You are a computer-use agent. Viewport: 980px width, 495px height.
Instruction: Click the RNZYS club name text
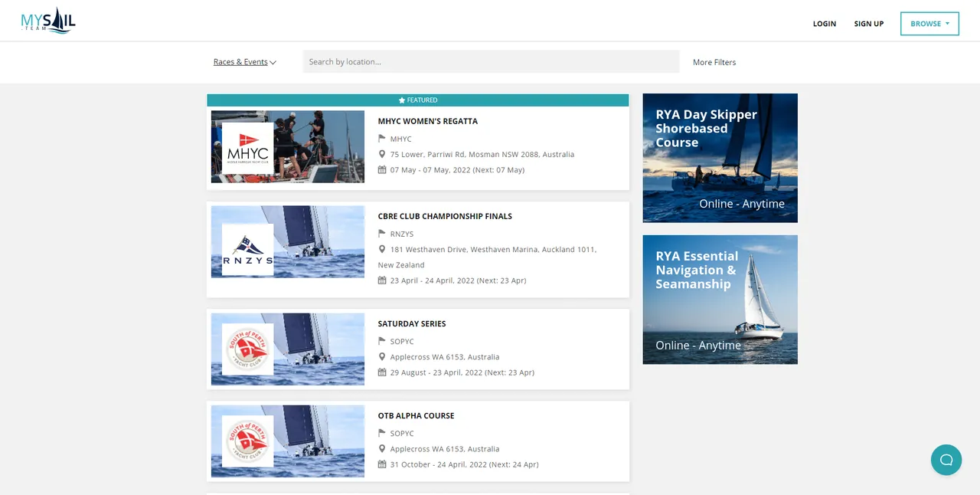[402, 234]
